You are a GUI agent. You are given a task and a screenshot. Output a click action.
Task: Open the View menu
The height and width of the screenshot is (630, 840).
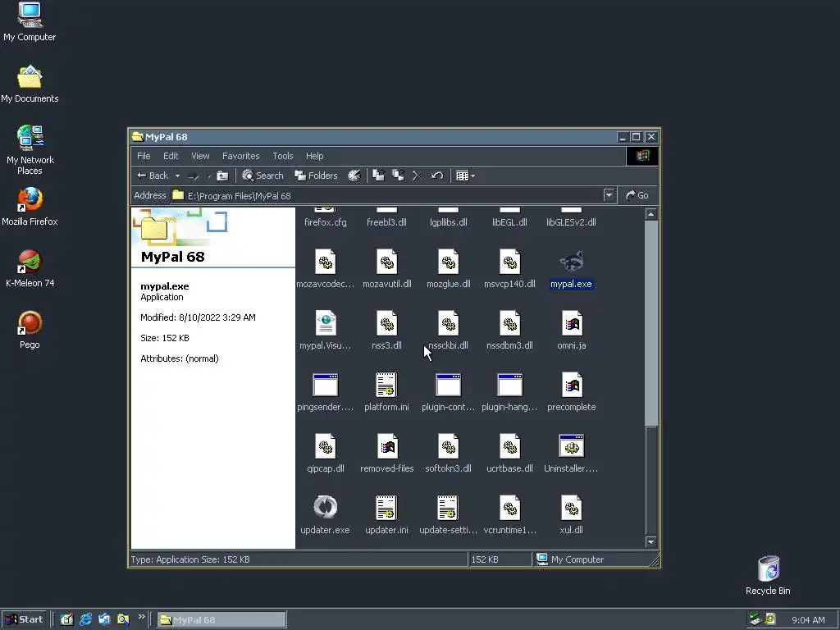(x=200, y=156)
